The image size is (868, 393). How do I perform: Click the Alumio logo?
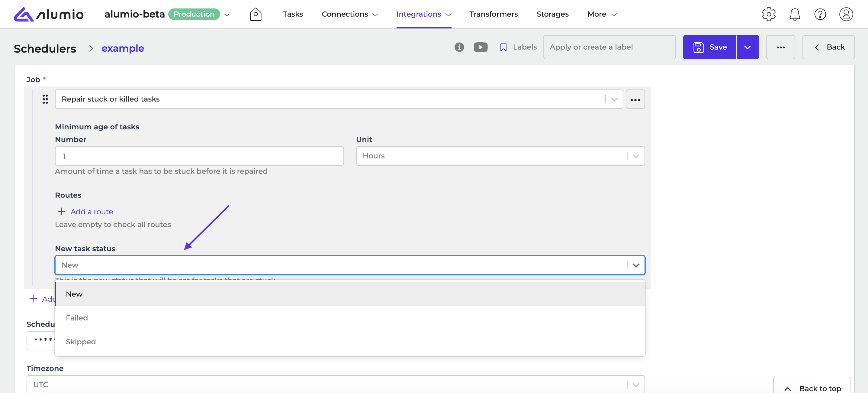point(50,14)
